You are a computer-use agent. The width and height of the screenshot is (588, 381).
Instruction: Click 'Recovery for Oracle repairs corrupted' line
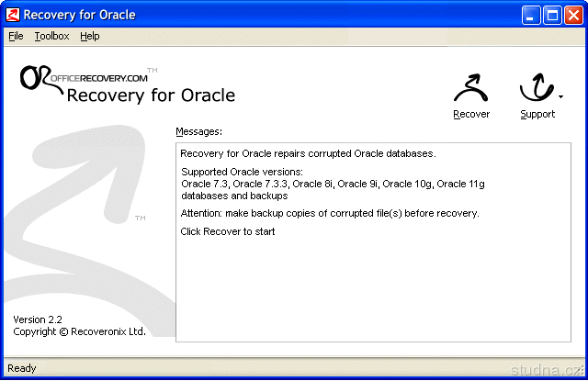(308, 153)
